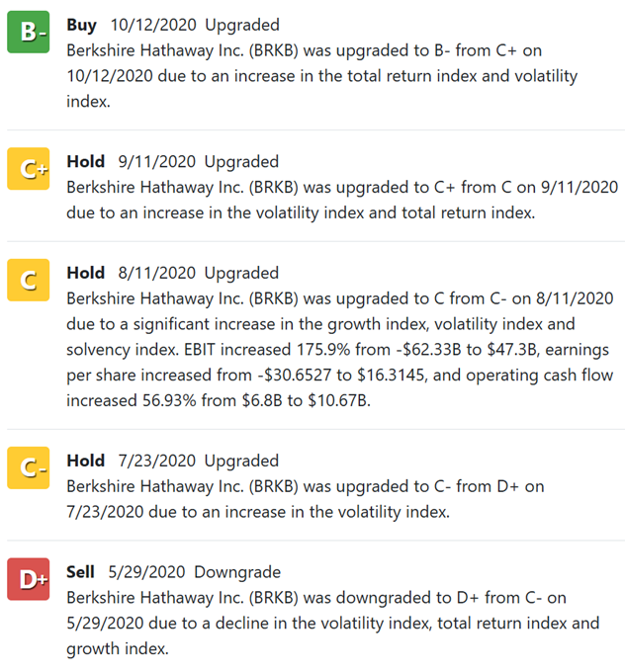Click the bold Buy recommendation label
This screenshot has width=625, height=672.
[81, 25]
